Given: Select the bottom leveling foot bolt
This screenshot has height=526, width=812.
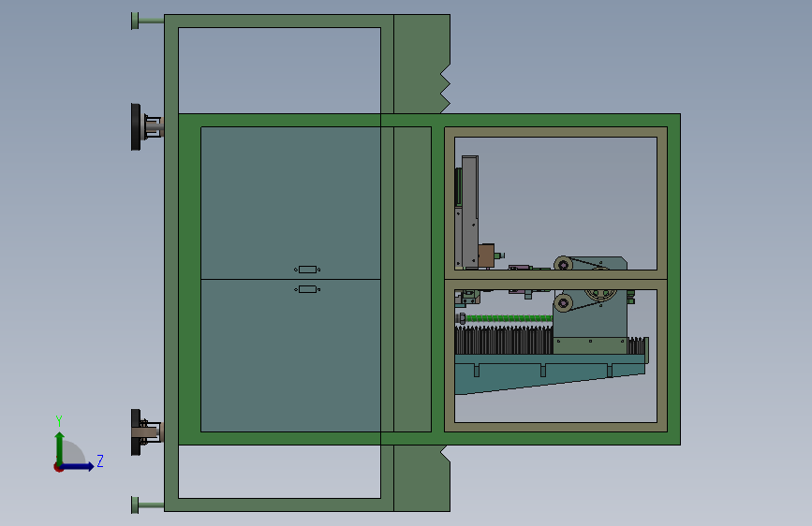Looking at the screenshot, I should pyautogui.click(x=148, y=504).
